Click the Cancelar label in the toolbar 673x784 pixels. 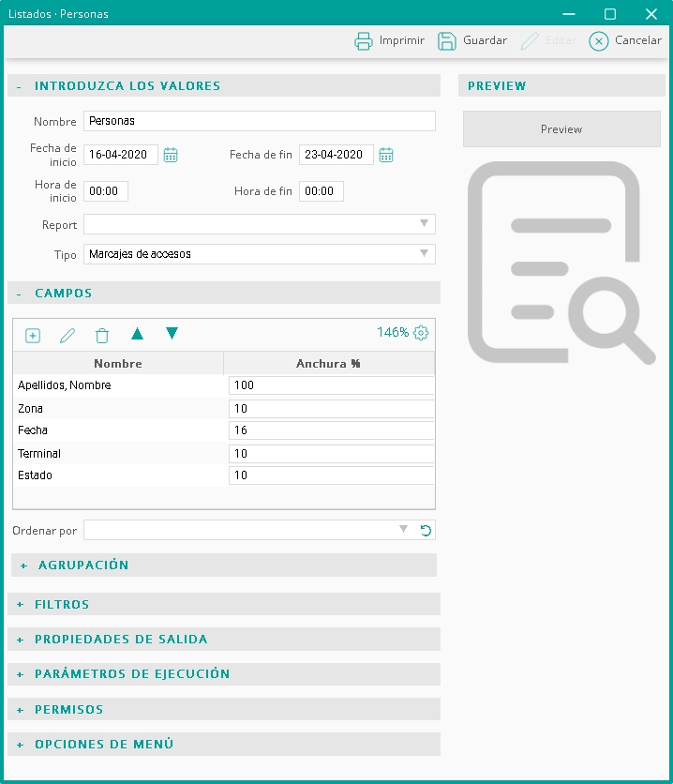pos(638,40)
